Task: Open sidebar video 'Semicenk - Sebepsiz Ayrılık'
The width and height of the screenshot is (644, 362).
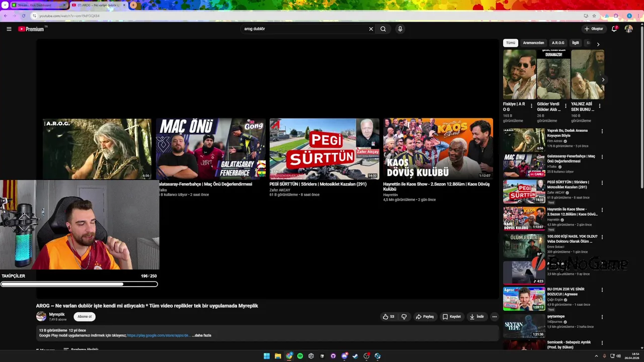Action: coord(569,345)
